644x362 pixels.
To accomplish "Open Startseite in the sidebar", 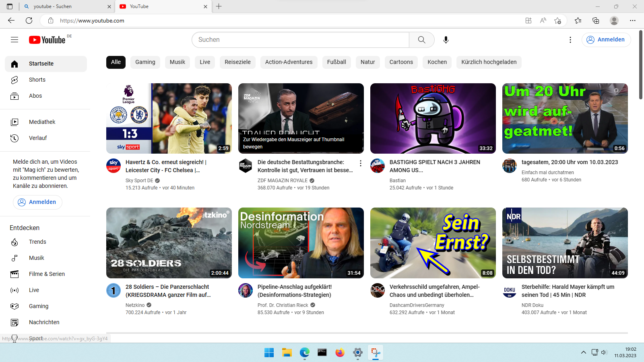I will [x=46, y=64].
